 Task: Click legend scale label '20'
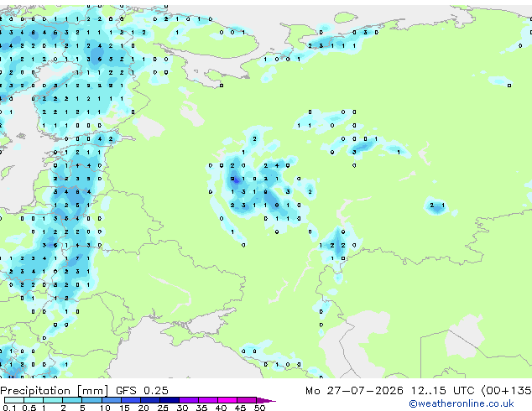coord(143,408)
